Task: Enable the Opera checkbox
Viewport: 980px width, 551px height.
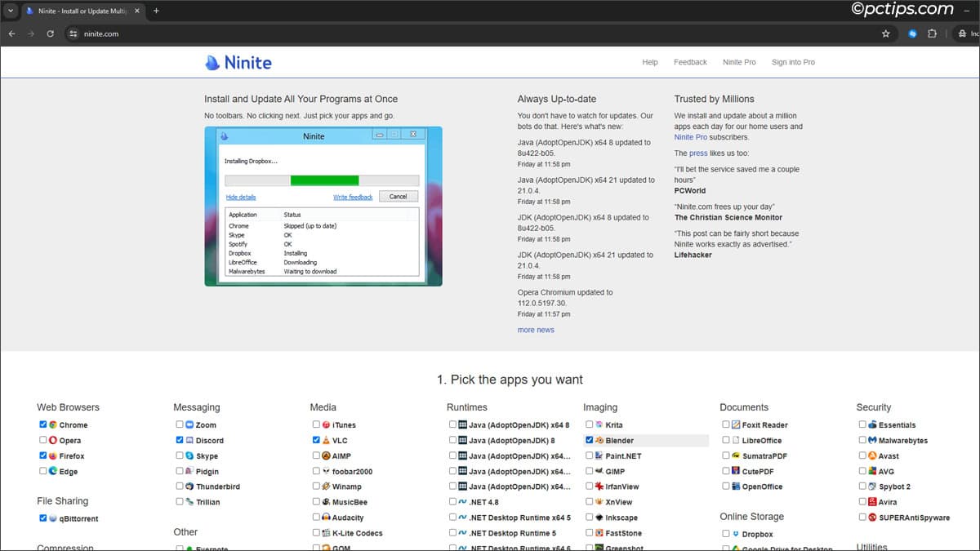Action: pos(42,440)
